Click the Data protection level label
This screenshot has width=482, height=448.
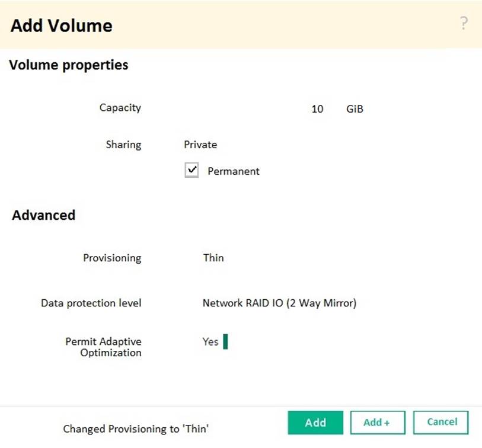[91, 303]
